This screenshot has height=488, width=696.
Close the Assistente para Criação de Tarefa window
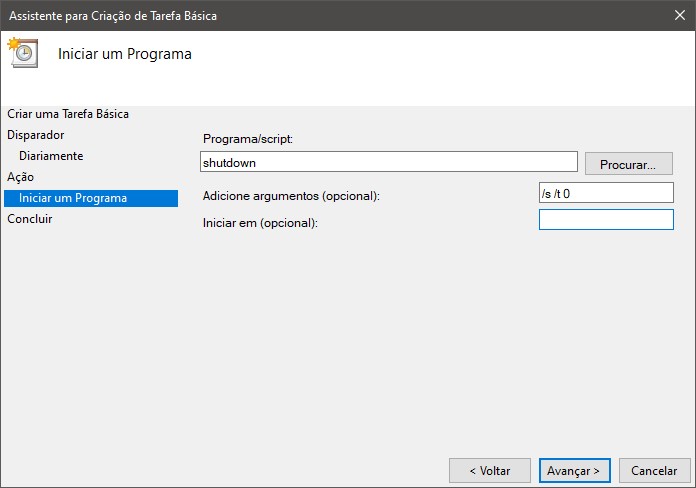(680, 16)
